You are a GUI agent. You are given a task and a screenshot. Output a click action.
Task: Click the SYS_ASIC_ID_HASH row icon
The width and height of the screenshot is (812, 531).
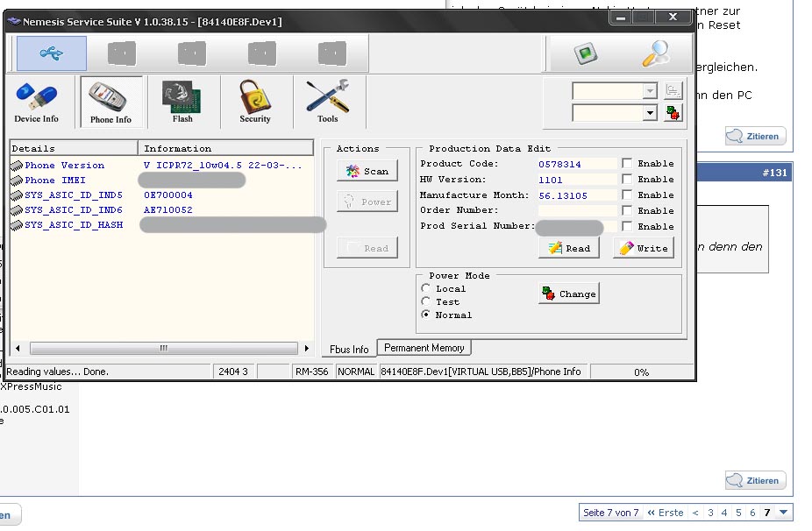(x=17, y=225)
